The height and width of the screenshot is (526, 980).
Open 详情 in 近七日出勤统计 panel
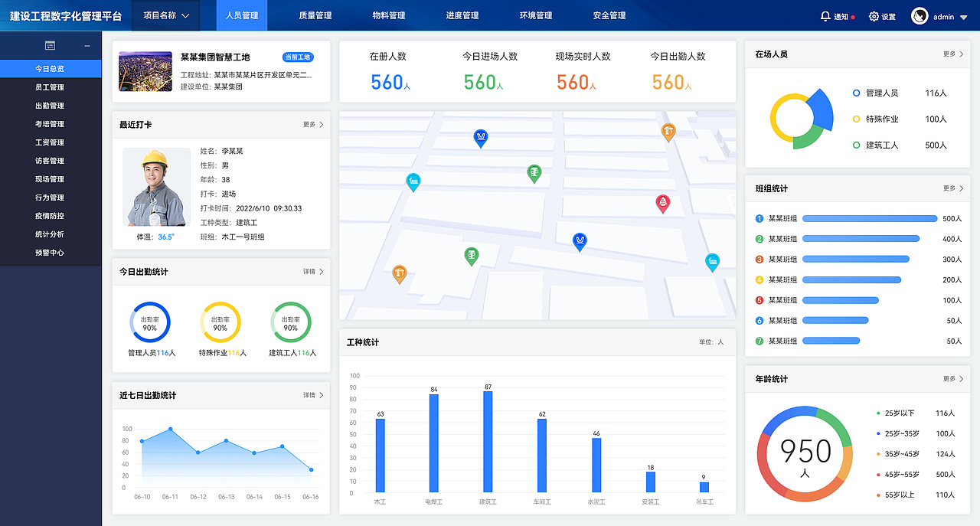313,395
